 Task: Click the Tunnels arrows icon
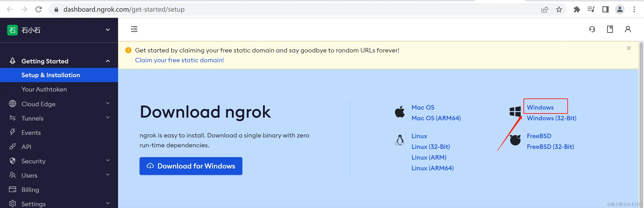pos(13,118)
